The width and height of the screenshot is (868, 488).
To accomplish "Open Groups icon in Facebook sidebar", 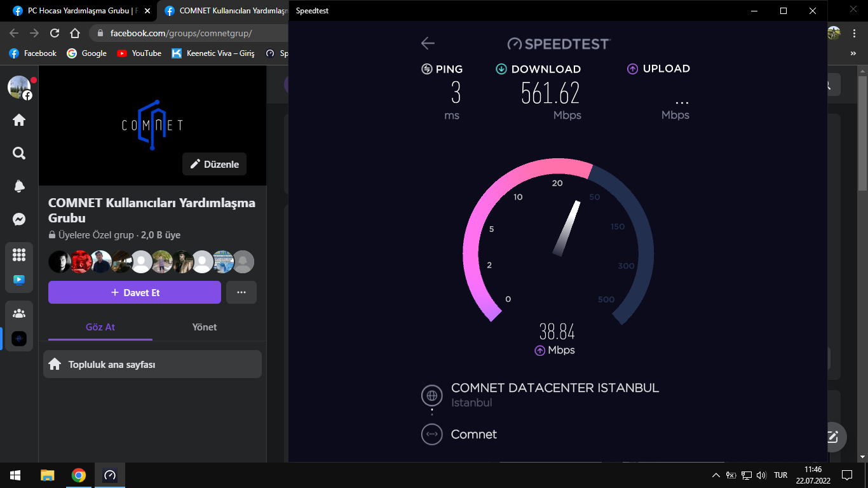I will click(19, 313).
